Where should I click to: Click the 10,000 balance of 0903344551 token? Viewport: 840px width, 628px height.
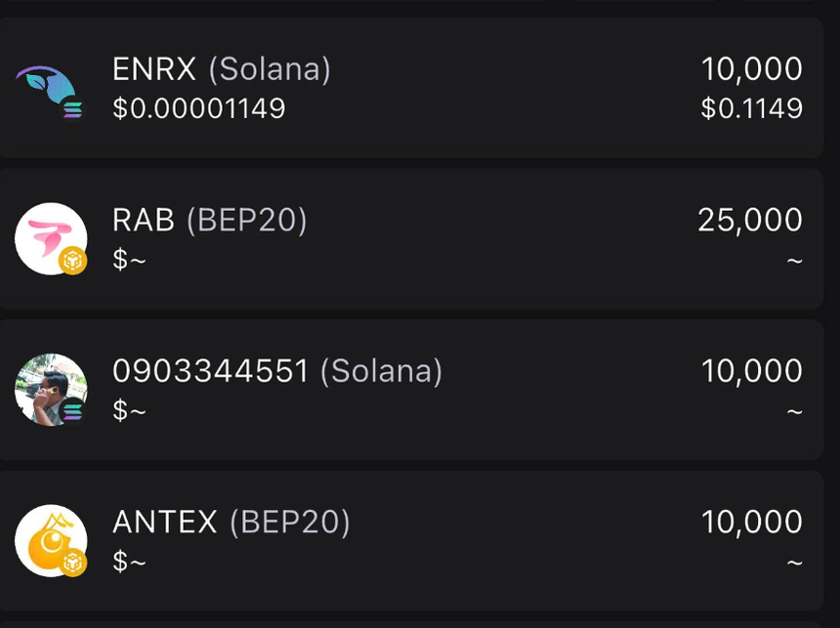pyautogui.click(x=751, y=371)
